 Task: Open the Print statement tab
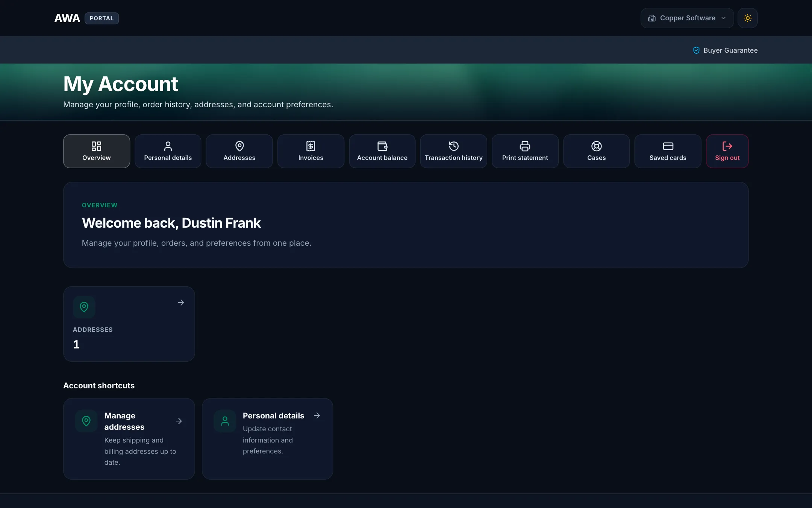tap(525, 151)
